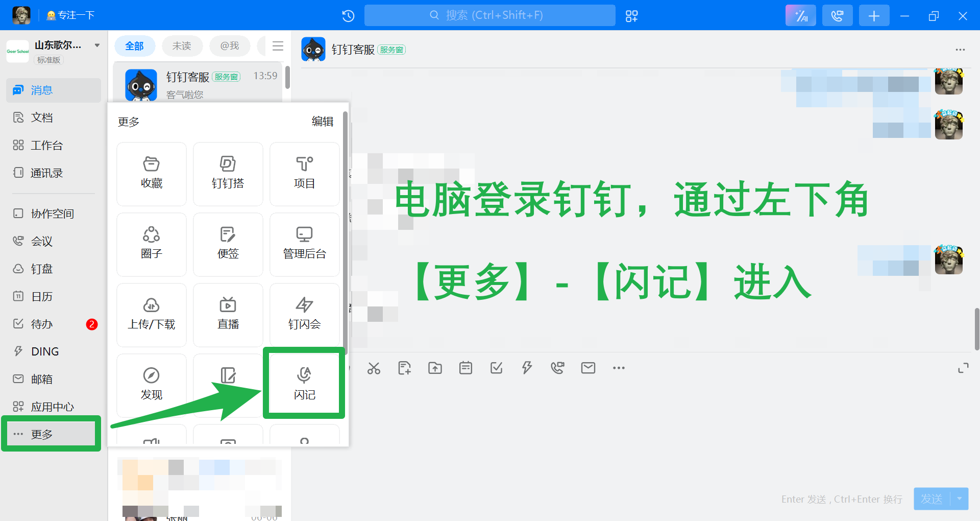Screen dimensions: 980x521
Task: Open 上传/下载 transfers
Action: [152, 315]
